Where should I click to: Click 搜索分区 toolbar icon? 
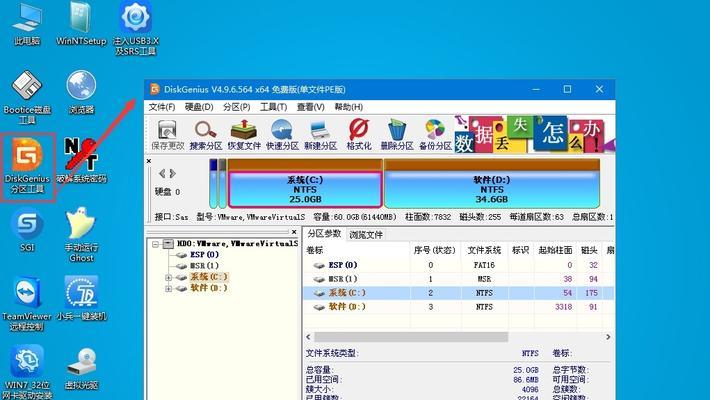point(206,135)
